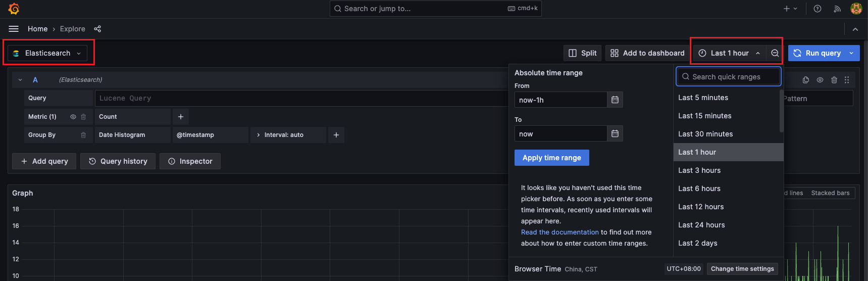Image resolution: width=868 pixels, height=281 pixels.
Task: Click the share icon next to Explore
Action: tap(97, 29)
